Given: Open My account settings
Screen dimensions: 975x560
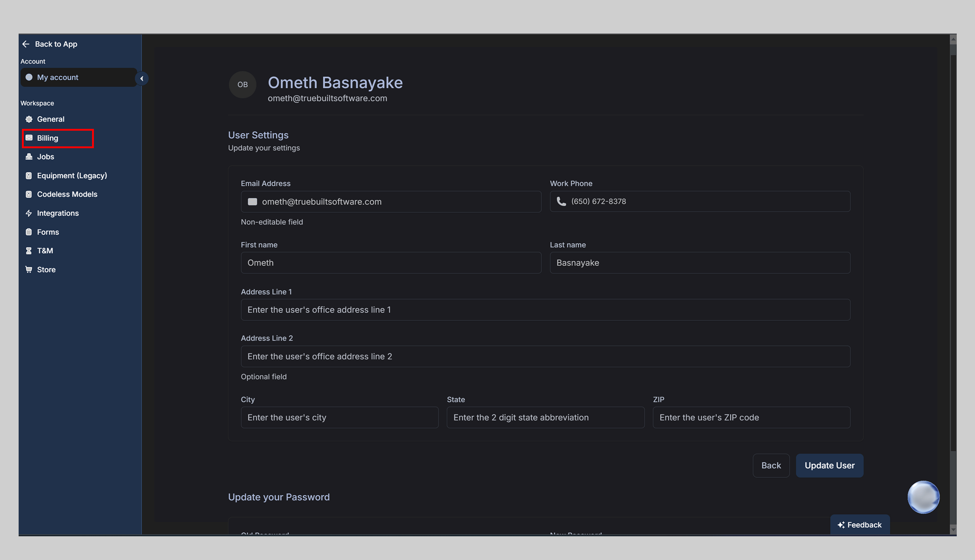Looking at the screenshot, I should pos(79,77).
